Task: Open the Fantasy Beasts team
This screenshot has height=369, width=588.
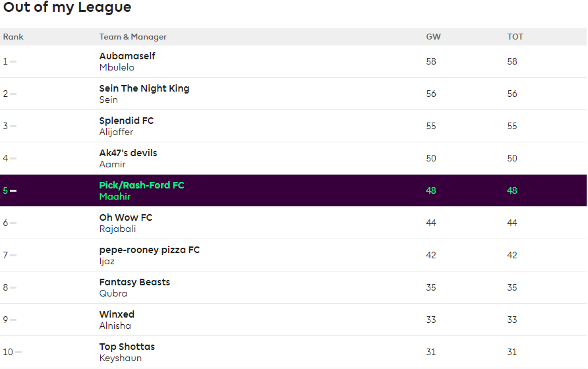Action: pos(134,282)
